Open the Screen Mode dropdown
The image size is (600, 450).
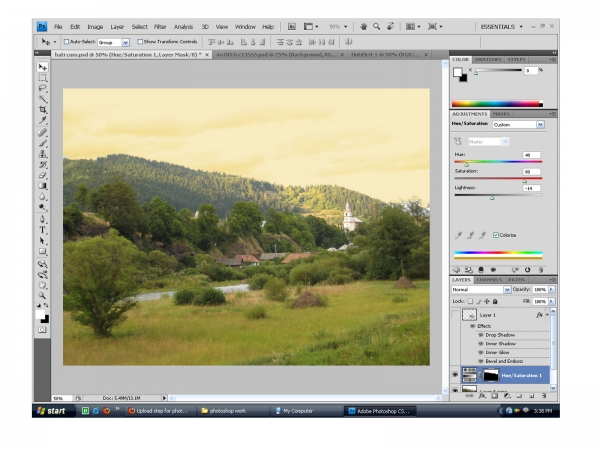(435, 27)
